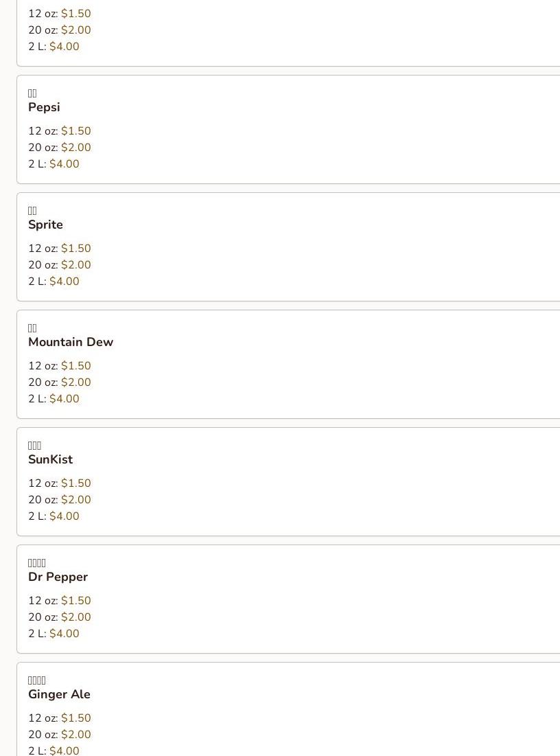Click Mountain Dew's 12 oz $1.50 price

click(75, 366)
